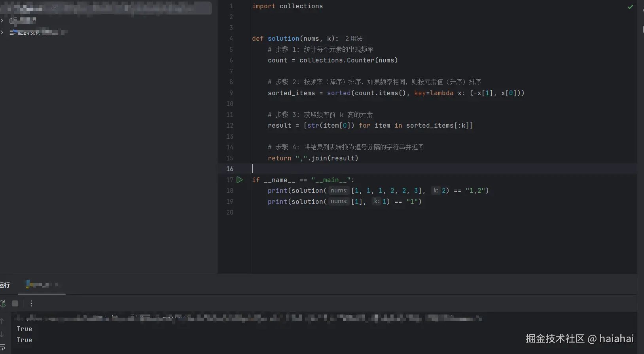This screenshot has width=644, height=354.
Task: Click line number 16 in the gutter
Action: [x=229, y=169]
